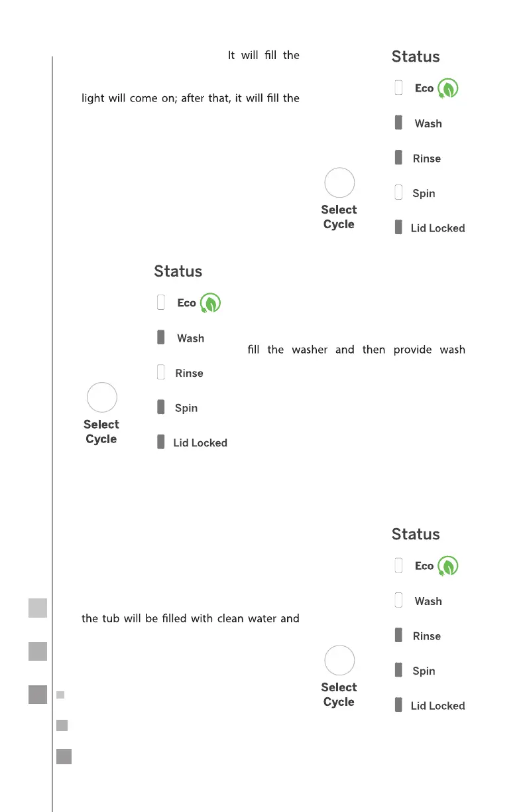Toggle the unlit Wash indicator in bottom panel
This screenshot has height=812, width=525.
(398, 600)
